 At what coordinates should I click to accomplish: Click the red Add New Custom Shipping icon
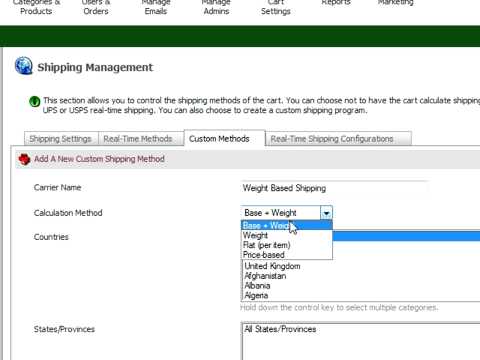pyautogui.click(x=24, y=159)
